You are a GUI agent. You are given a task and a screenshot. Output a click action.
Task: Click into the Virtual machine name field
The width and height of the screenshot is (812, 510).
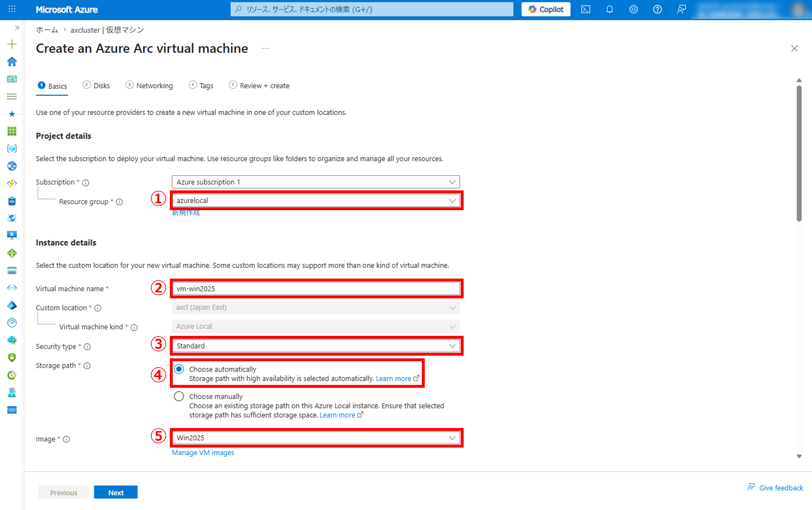(316, 288)
